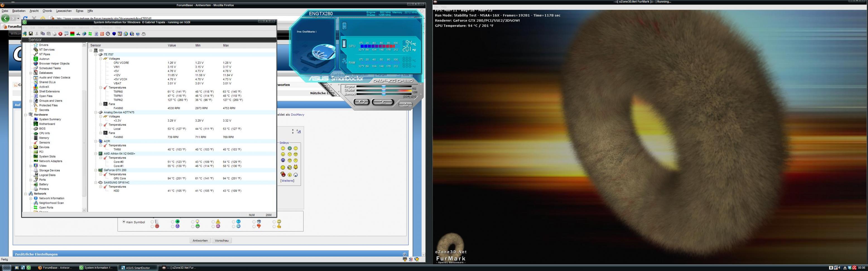Select the blue question mark post icon radio
Viewport: 868px width, 271px height.
tap(234, 222)
